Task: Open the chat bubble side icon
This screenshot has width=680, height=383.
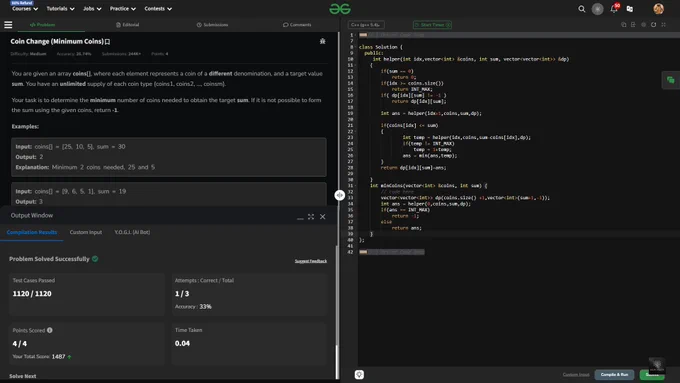Action: pos(670,80)
